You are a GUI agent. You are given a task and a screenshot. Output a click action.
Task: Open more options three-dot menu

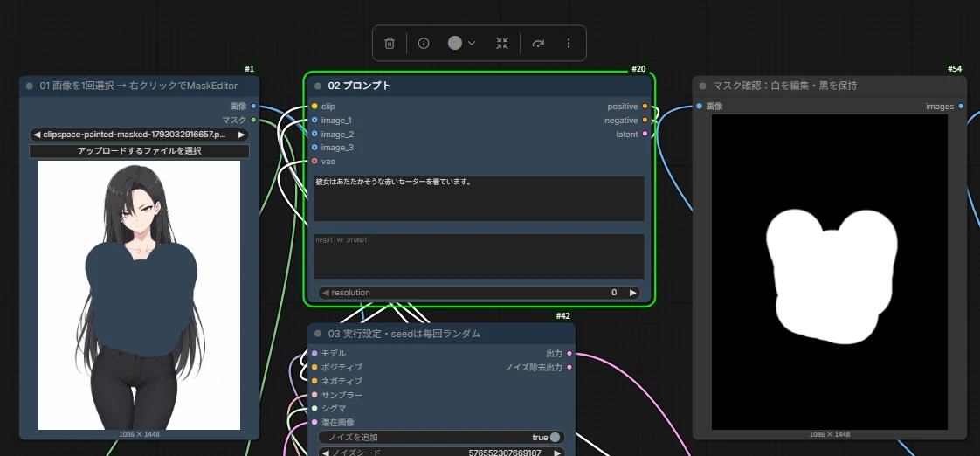pos(569,43)
